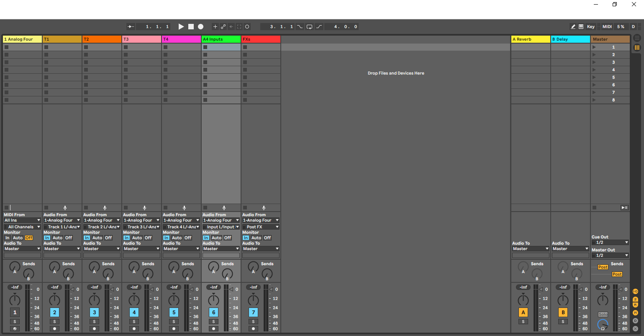Open All Channels dropdown
This screenshot has height=336, width=644.
point(22,227)
